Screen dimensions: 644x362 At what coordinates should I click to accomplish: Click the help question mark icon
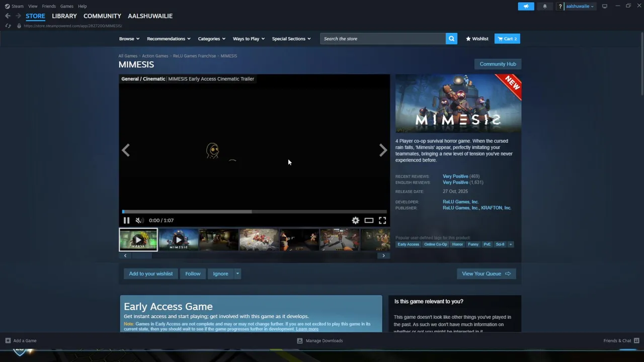tap(560, 7)
